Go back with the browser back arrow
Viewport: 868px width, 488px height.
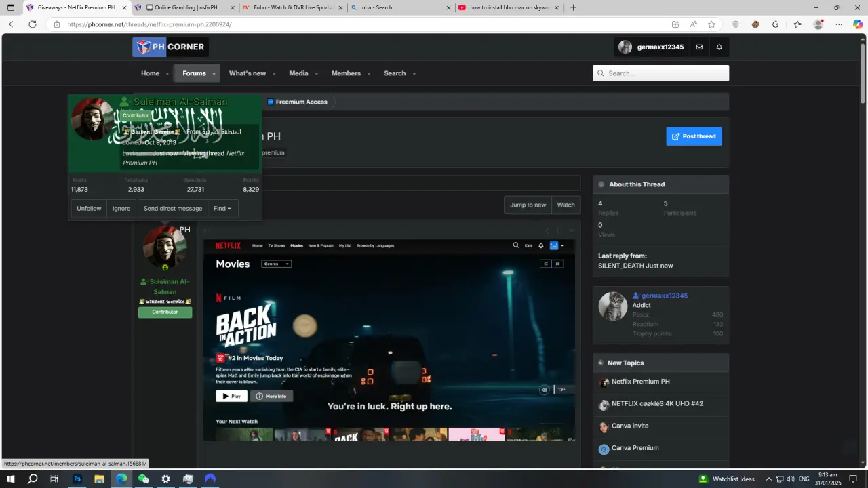pyautogui.click(x=12, y=24)
